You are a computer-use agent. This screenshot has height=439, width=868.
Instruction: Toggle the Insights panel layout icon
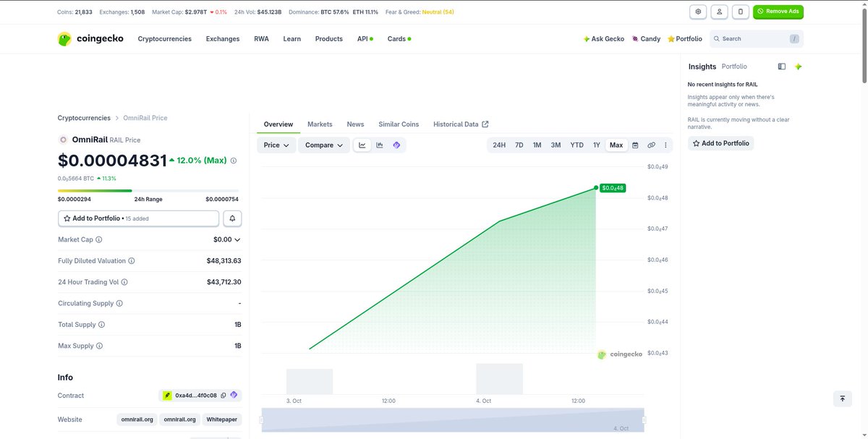[x=782, y=67]
